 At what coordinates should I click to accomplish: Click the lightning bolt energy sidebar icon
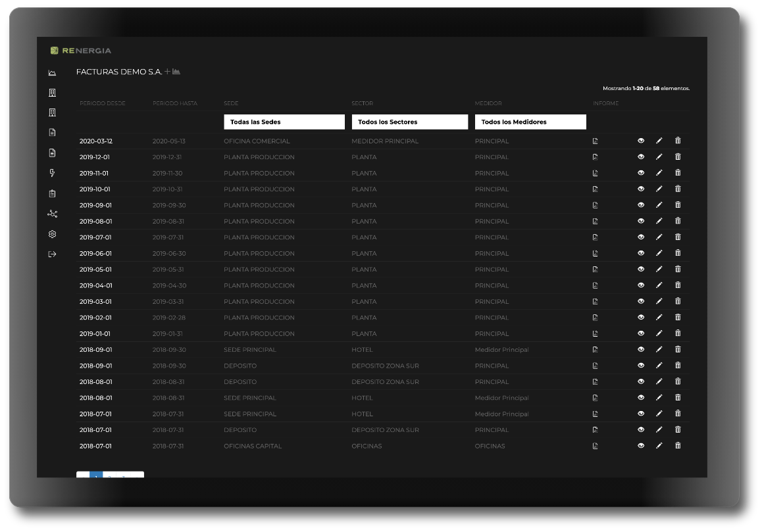coord(53,173)
